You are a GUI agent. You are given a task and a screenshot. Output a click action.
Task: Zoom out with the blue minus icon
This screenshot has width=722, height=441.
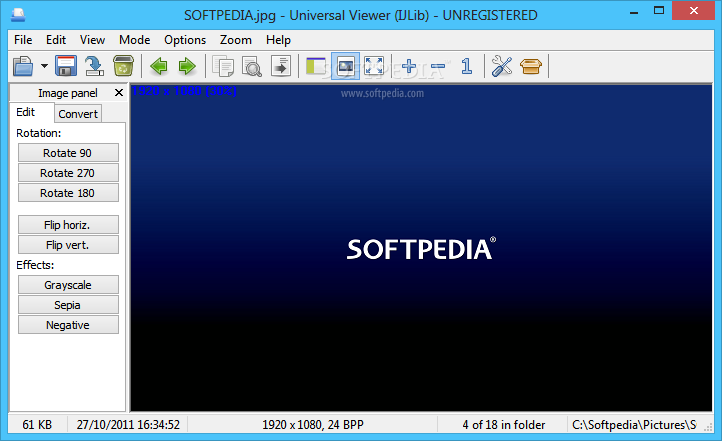tap(438, 67)
